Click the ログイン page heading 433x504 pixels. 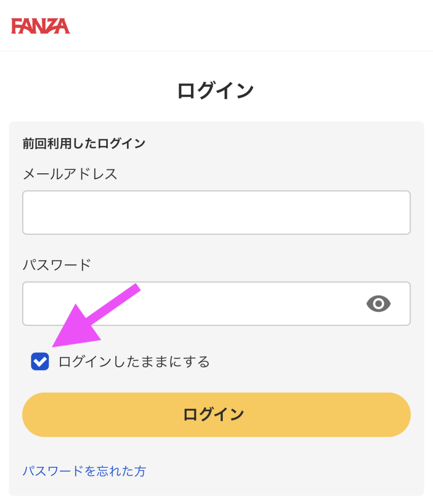coord(216,89)
